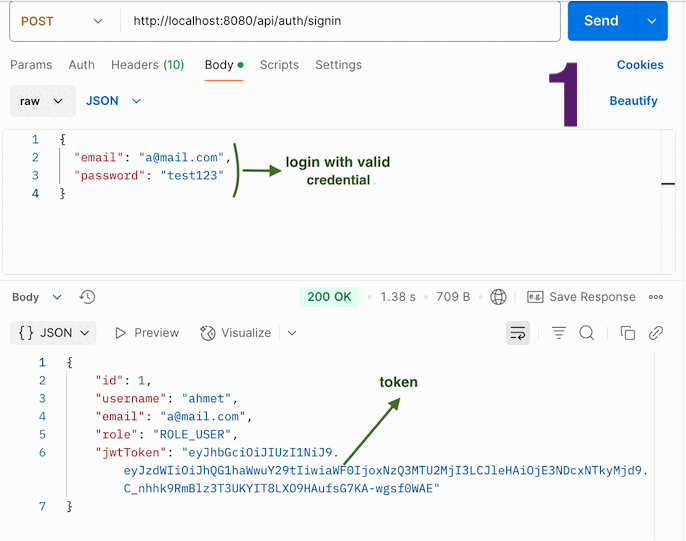Open the Headers (10) tab
The width and height of the screenshot is (686, 541).
147,65
